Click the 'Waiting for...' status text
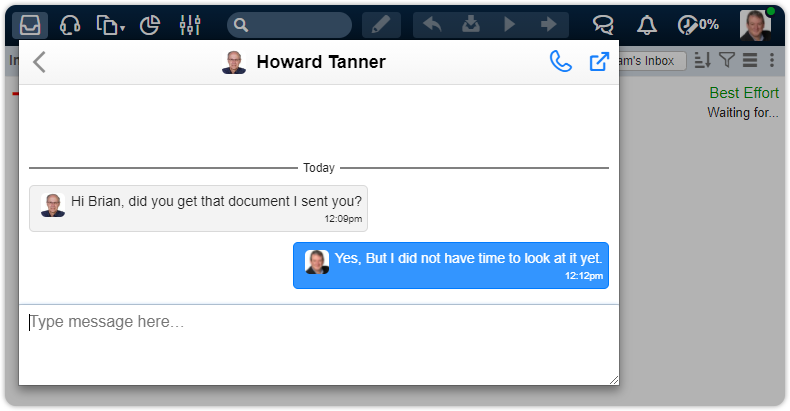The image size is (790, 411). [x=743, y=112]
